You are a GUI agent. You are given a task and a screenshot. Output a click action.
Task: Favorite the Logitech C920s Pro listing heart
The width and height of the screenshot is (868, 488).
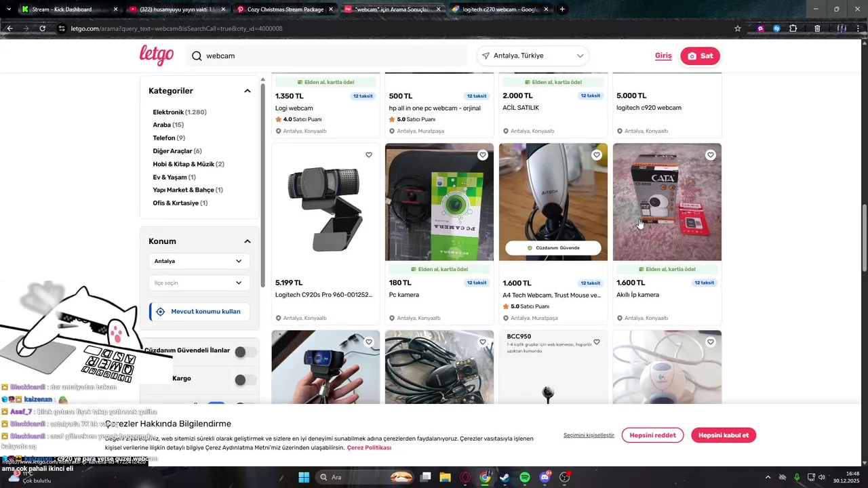click(x=369, y=155)
